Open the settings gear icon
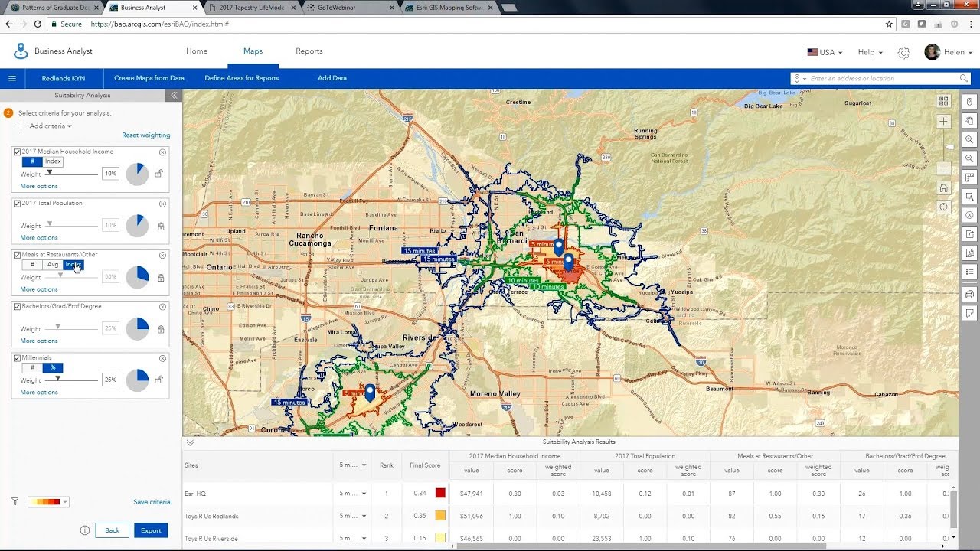980x551 pixels. click(904, 52)
